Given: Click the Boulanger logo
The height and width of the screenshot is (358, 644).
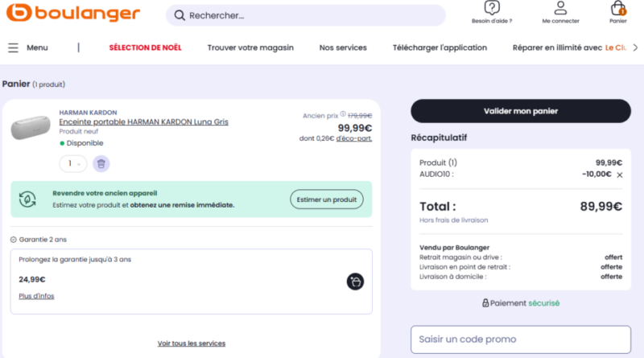Looking at the screenshot, I should coord(73,14).
